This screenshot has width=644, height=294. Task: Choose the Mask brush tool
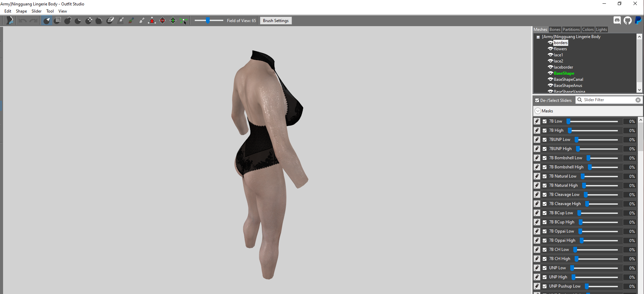57,21
